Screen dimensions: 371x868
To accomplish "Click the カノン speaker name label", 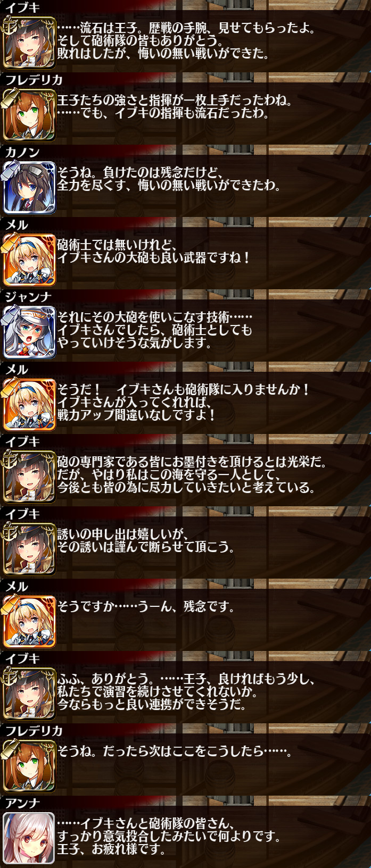I will pos(22,152).
